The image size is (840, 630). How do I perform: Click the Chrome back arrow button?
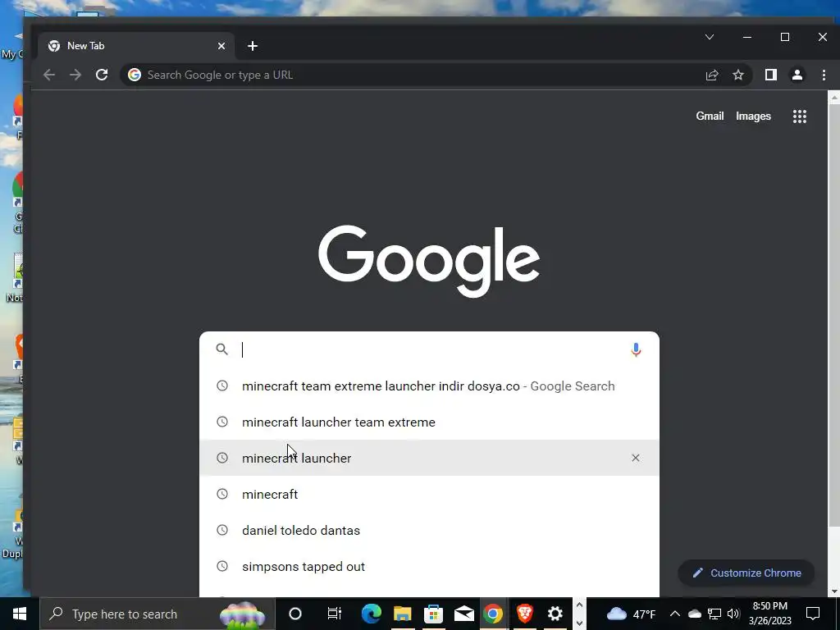coord(48,75)
